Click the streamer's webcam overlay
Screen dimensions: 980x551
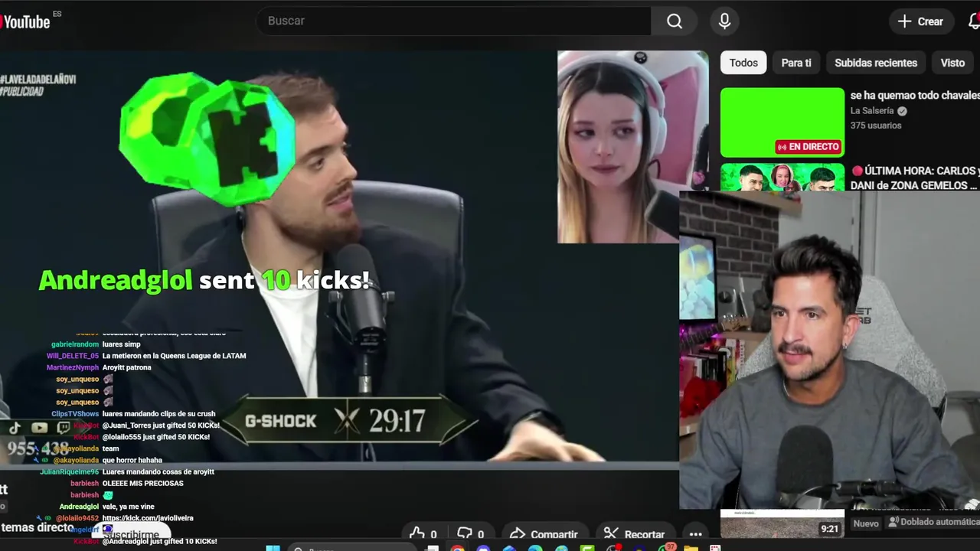click(829, 349)
